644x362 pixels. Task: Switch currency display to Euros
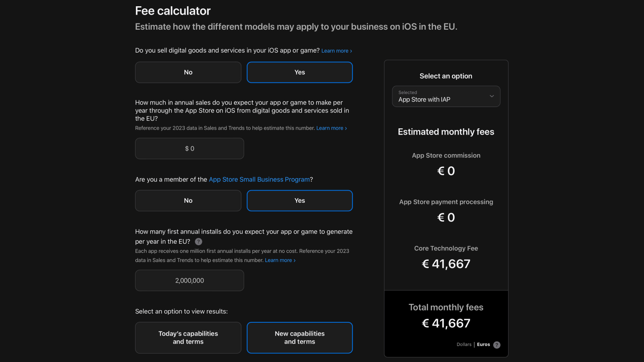(483, 344)
